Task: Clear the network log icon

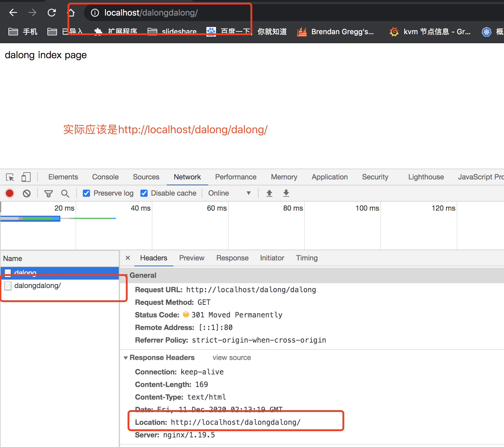Action: point(27,193)
